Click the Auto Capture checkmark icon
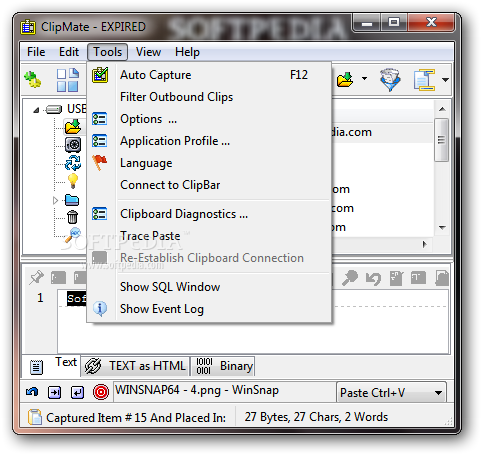The width and height of the screenshot is (482, 455). pyautogui.click(x=100, y=75)
